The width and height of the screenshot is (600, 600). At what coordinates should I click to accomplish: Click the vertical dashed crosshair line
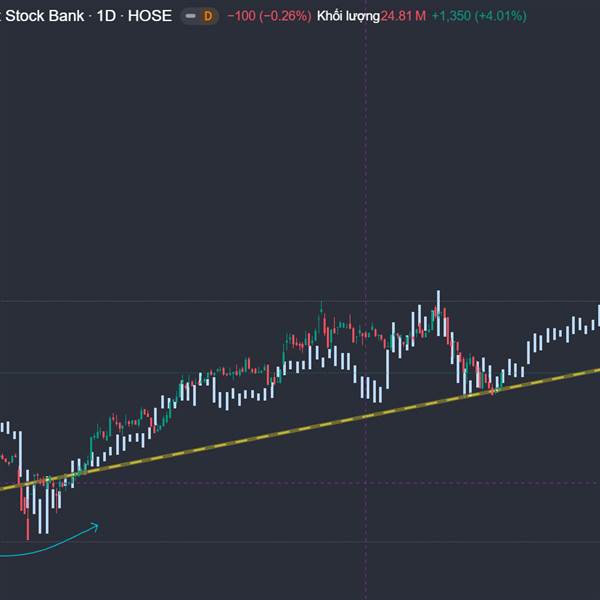[x=365, y=200]
